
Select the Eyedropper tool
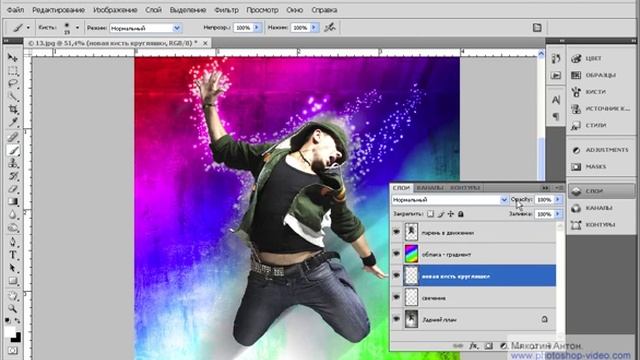pyautogui.click(x=13, y=122)
